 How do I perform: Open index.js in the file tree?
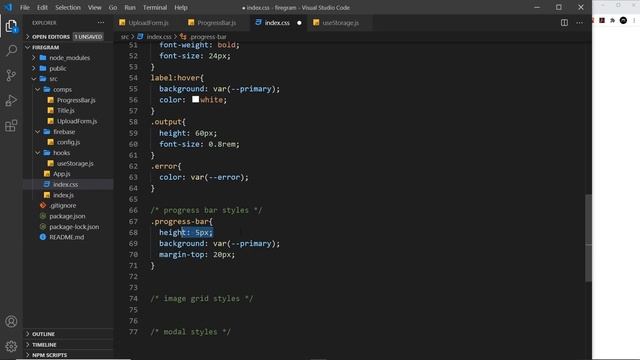pyautogui.click(x=63, y=195)
